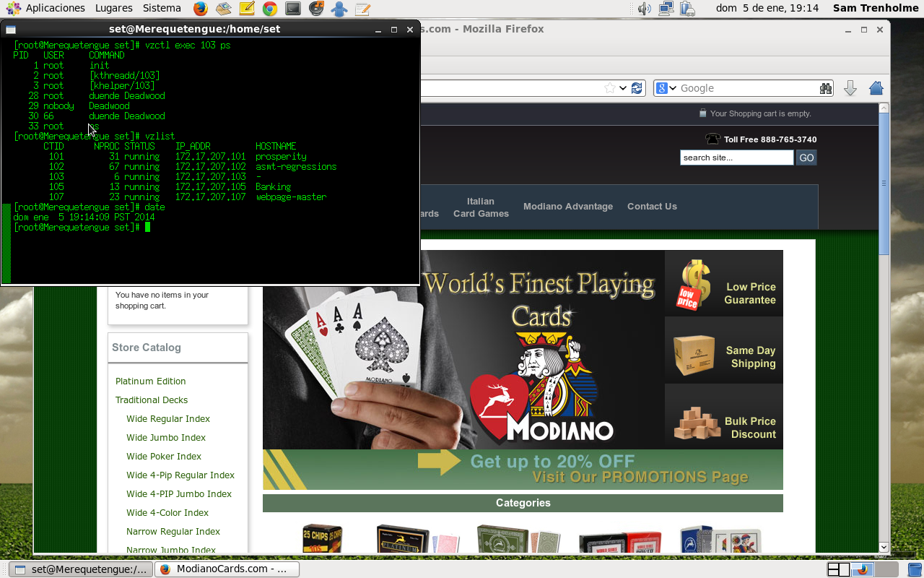Open the network computers tray icon

666,9
